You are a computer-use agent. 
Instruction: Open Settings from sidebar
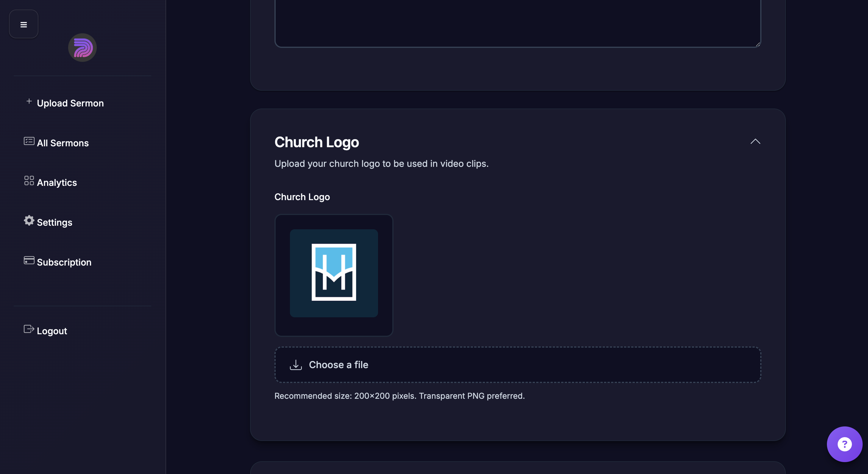(x=54, y=222)
